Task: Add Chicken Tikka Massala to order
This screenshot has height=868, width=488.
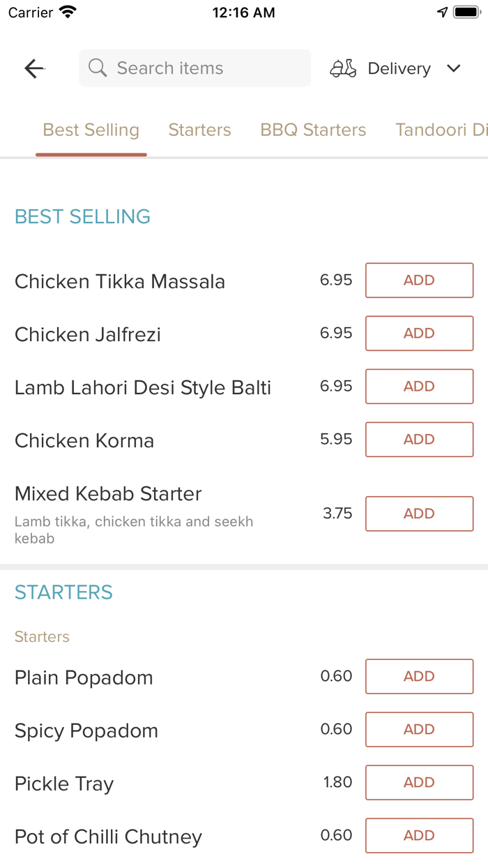Action: [419, 280]
